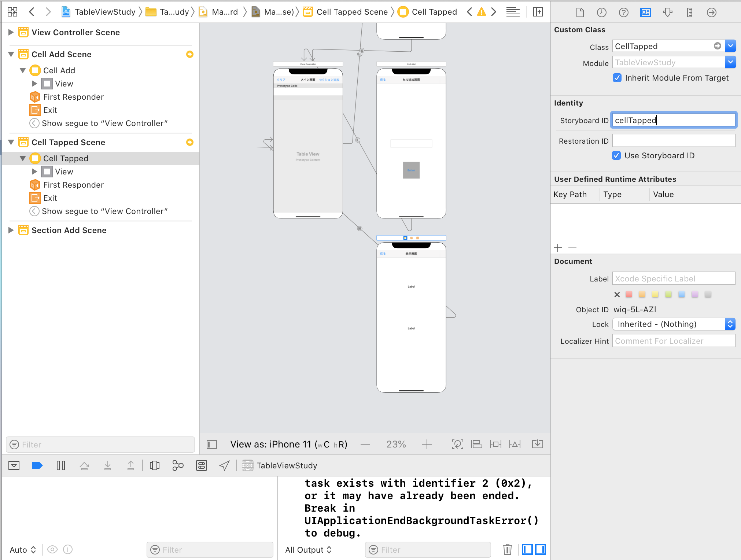This screenshot has height=560, width=741.
Task: Click the Debug View Hierarchy icon
Action: pyautogui.click(x=155, y=465)
